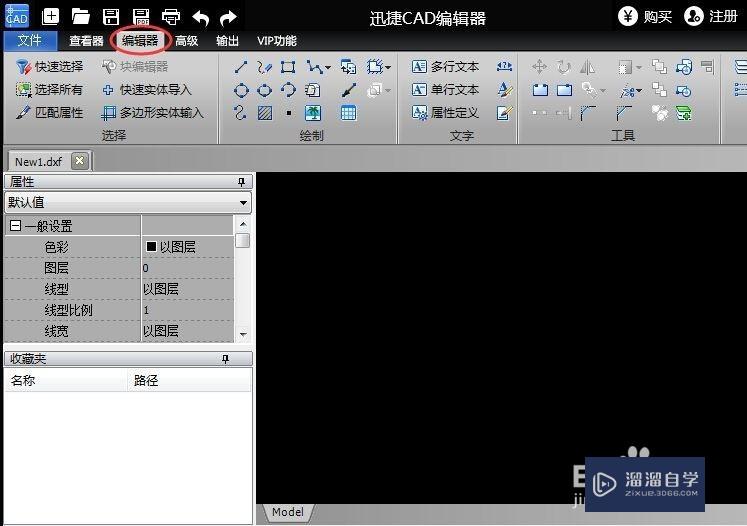Open the polyline tool dropdown arrow
The width and height of the screenshot is (747, 526).
coord(328,67)
